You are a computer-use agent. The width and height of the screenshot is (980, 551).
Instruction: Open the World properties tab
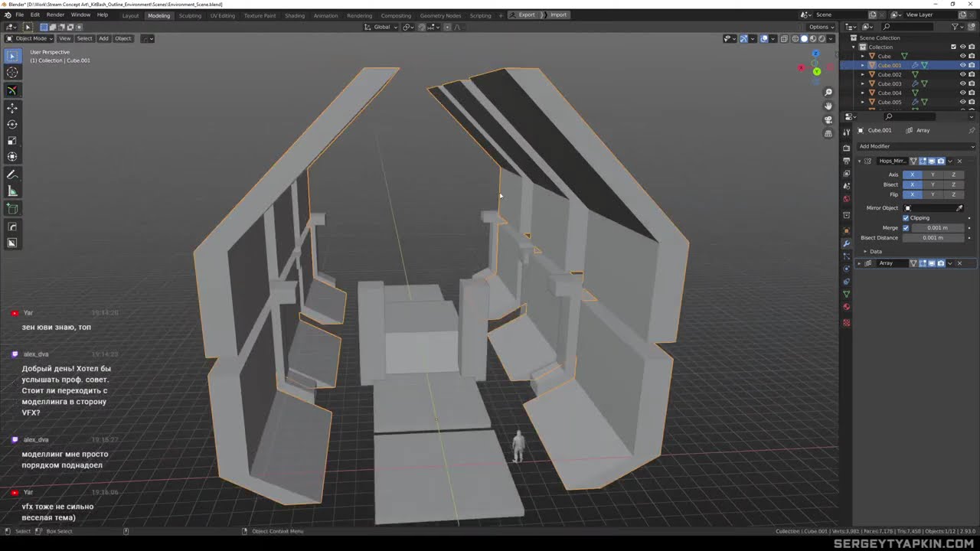(x=846, y=199)
